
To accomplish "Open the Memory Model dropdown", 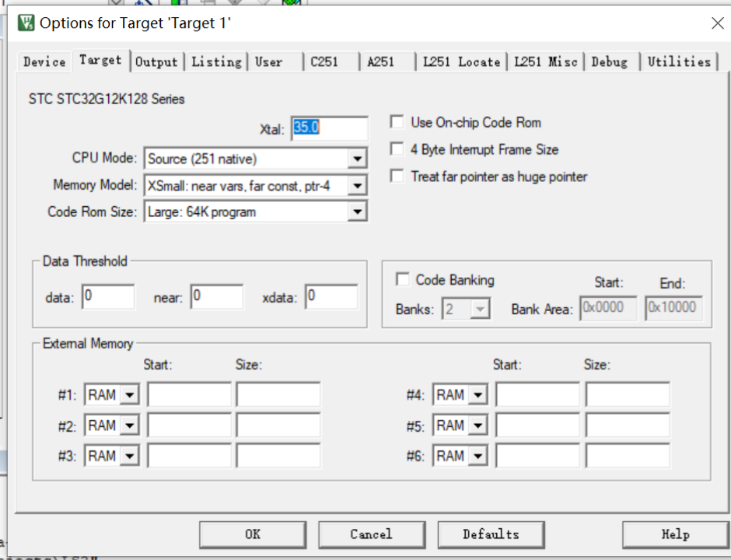I will (x=357, y=186).
